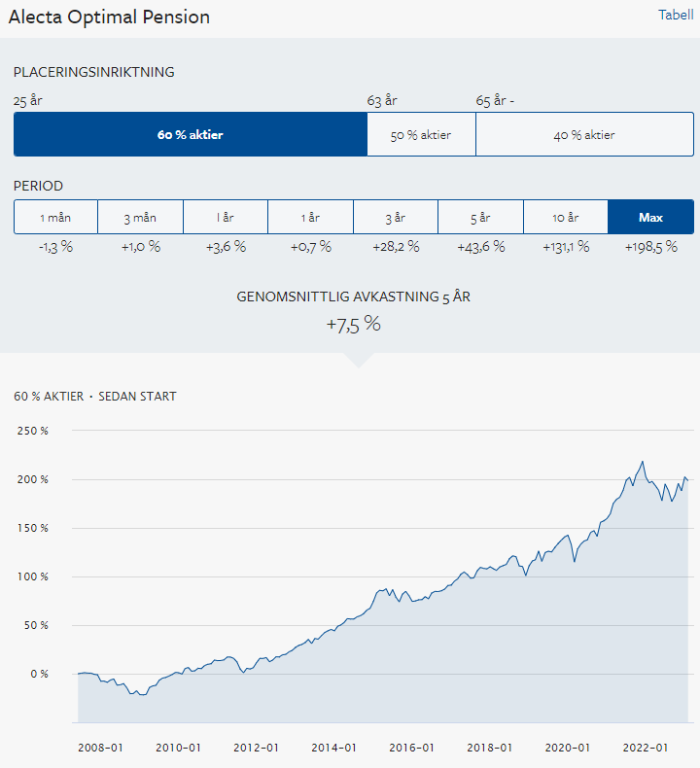Switch period to 1 mån
Image resolution: width=700 pixels, height=768 pixels.
pyautogui.click(x=55, y=217)
